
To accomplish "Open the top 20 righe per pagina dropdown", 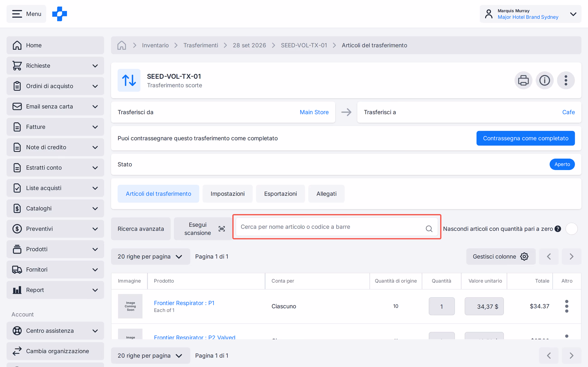I will [150, 257].
